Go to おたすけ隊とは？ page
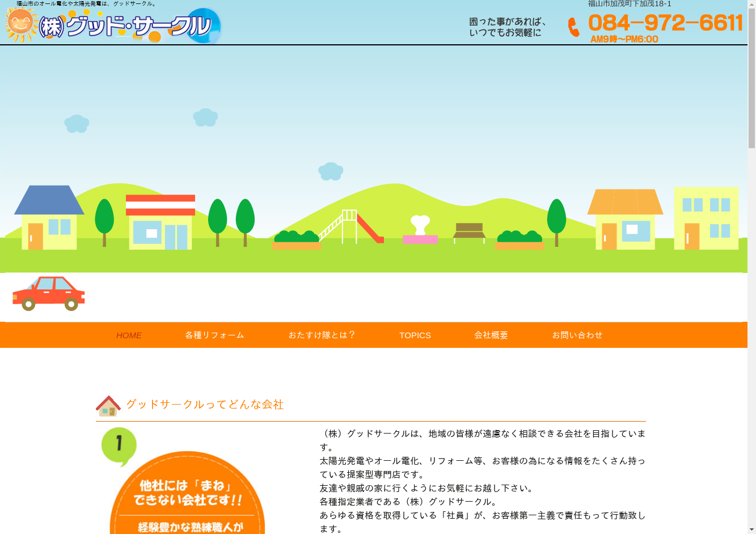The height and width of the screenshot is (534, 756). (x=322, y=335)
